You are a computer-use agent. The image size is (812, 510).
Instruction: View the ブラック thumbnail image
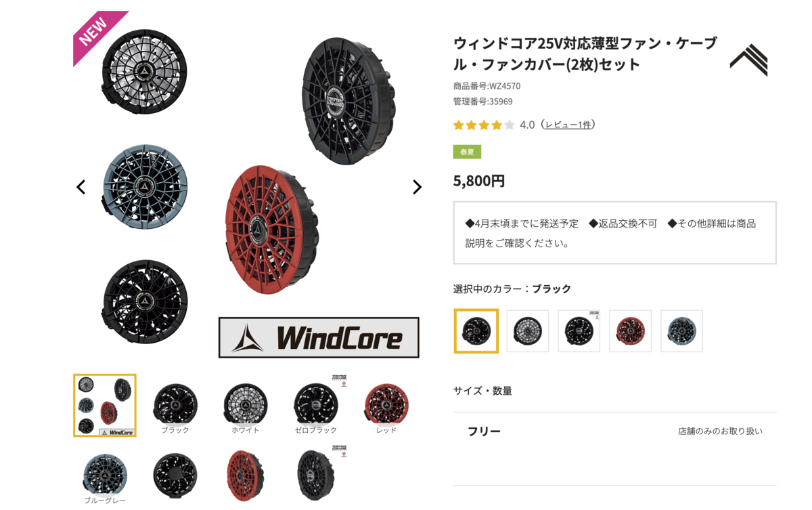click(175, 405)
